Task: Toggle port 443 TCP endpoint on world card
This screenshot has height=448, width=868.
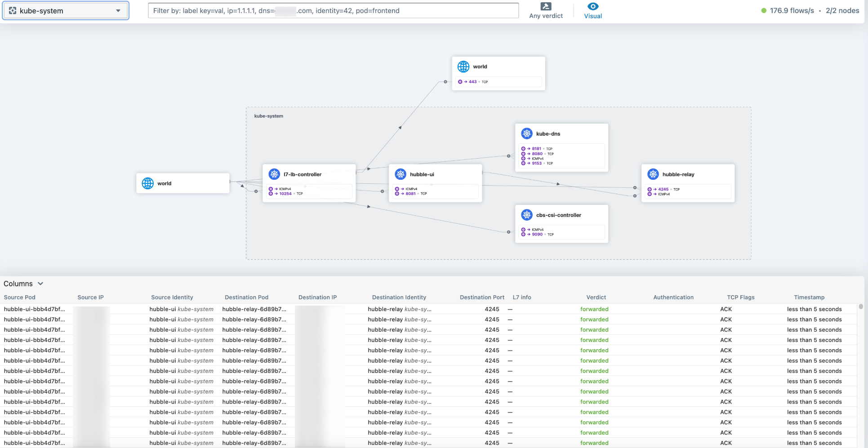Action: tap(472, 82)
